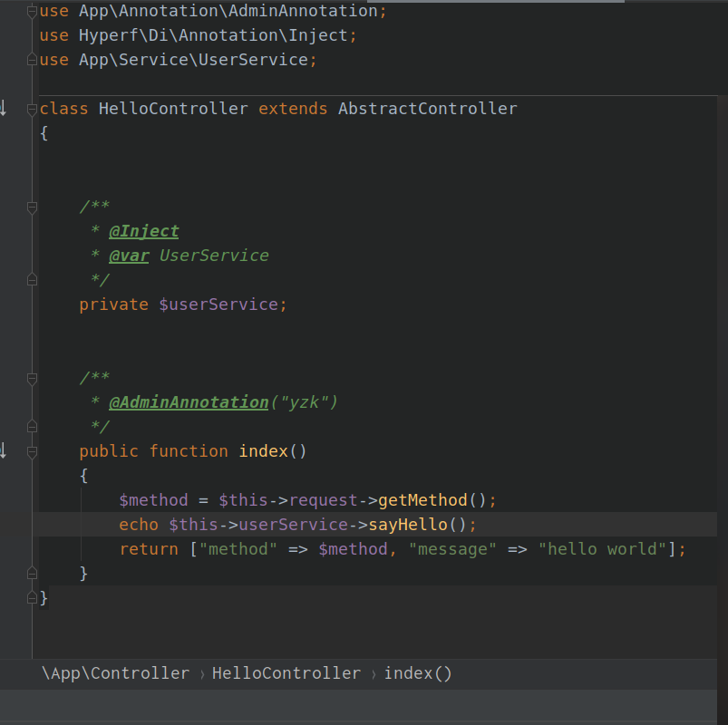This screenshot has width=728, height=725.
Task: Click the index() breadcrumb entry
Action: pyautogui.click(x=418, y=673)
